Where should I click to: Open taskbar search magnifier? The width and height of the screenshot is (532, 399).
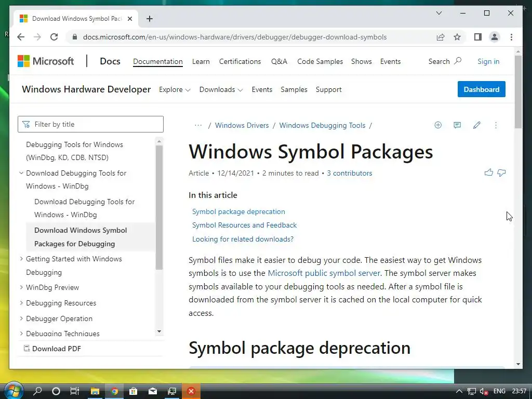pos(37,391)
